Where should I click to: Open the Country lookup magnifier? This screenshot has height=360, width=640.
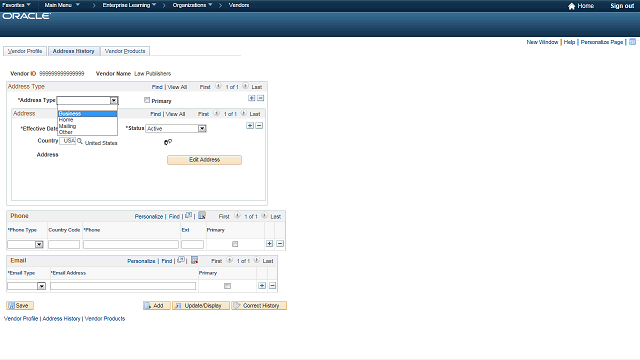(x=80, y=141)
